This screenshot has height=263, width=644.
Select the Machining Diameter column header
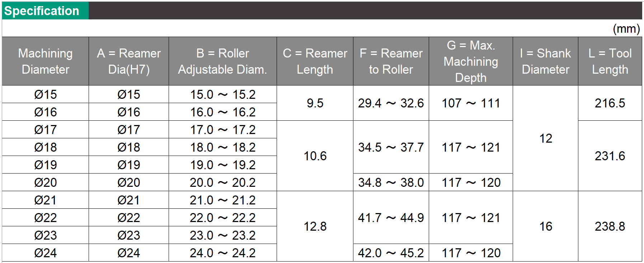tap(45, 61)
